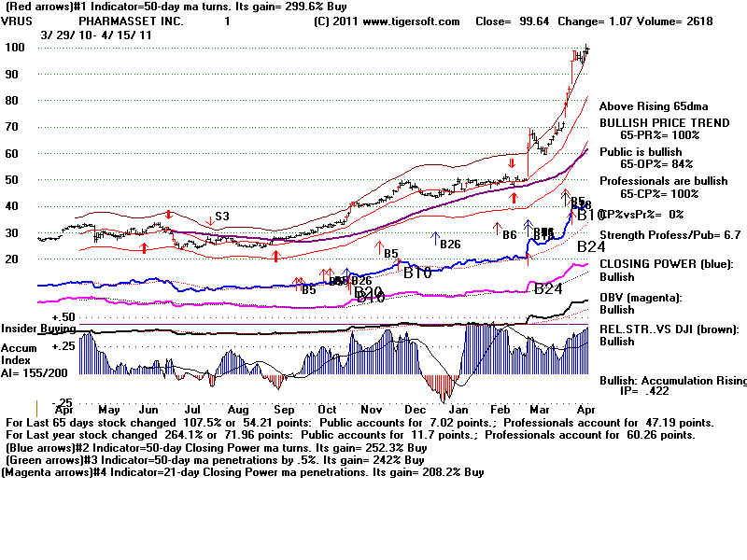Click the 20 price axis label

pyautogui.click(x=12, y=259)
